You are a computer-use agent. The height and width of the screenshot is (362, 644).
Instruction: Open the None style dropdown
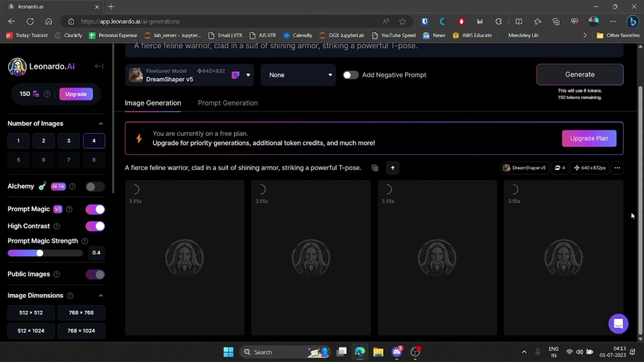(298, 75)
